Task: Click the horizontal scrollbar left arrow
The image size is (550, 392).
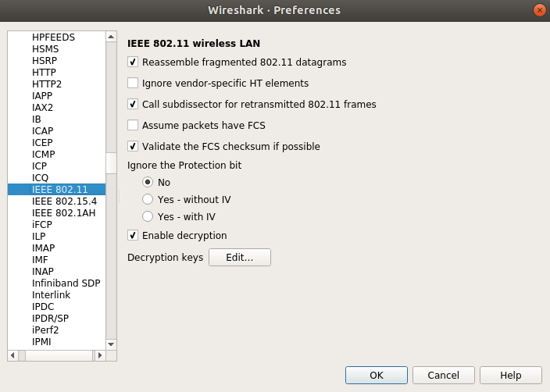Action: click(12, 355)
